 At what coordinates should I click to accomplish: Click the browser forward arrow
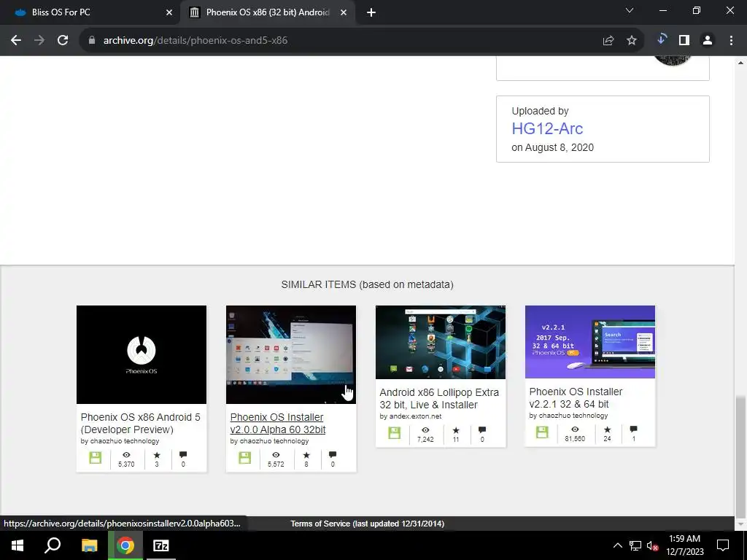click(x=39, y=41)
